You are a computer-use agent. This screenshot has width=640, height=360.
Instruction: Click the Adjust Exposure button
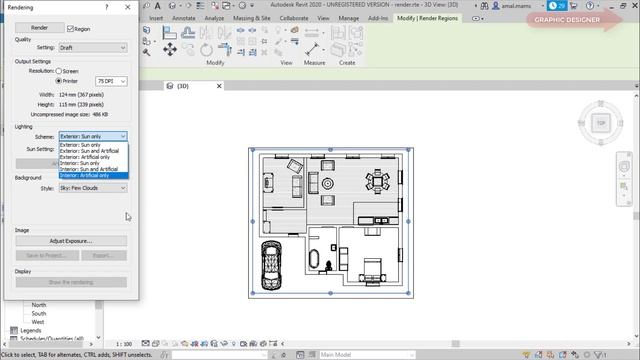[x=71, y=241]
